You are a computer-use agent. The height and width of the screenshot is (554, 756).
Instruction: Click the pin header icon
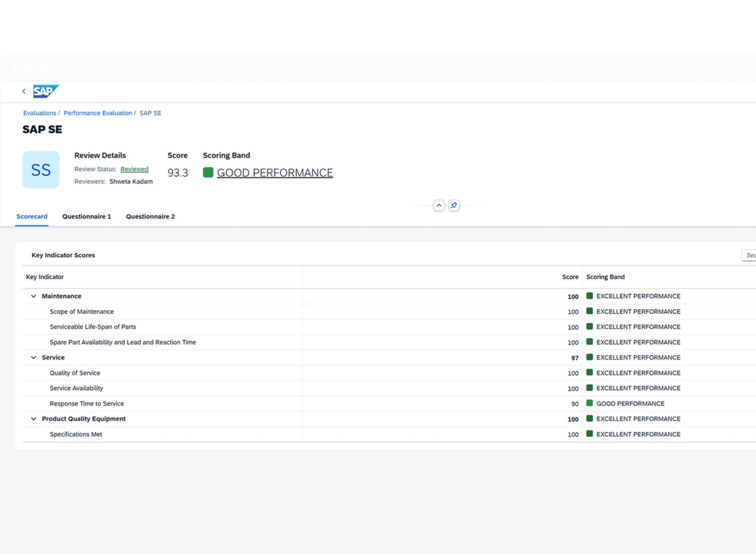[x=454, y=205]
